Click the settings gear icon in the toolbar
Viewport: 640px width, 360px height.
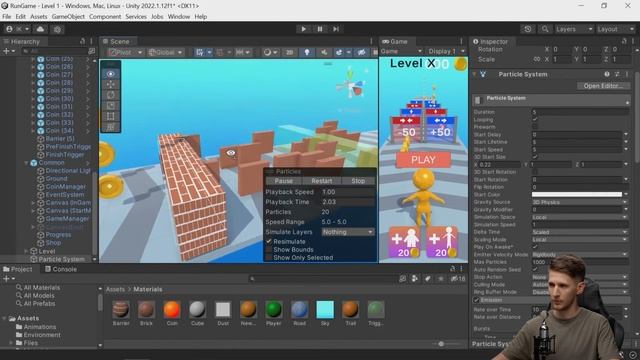coord(57,29)
